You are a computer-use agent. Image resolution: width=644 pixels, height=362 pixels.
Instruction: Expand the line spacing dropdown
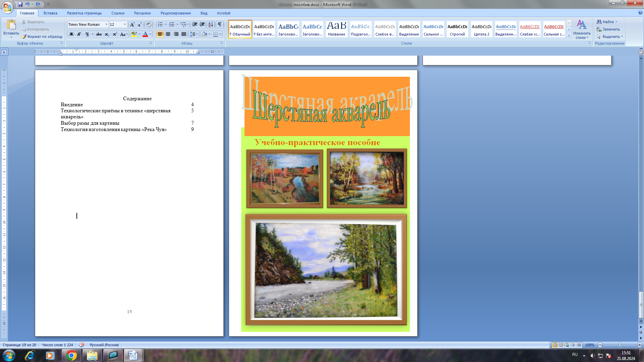197,34
